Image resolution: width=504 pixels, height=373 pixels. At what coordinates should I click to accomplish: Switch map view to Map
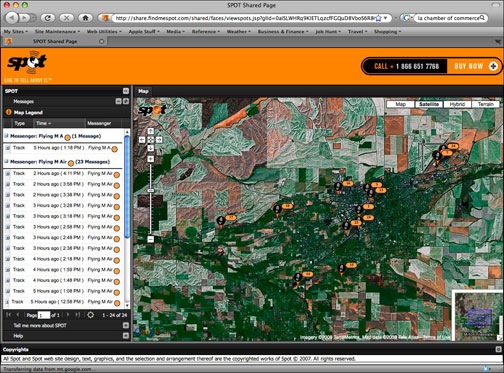(400, 104)
